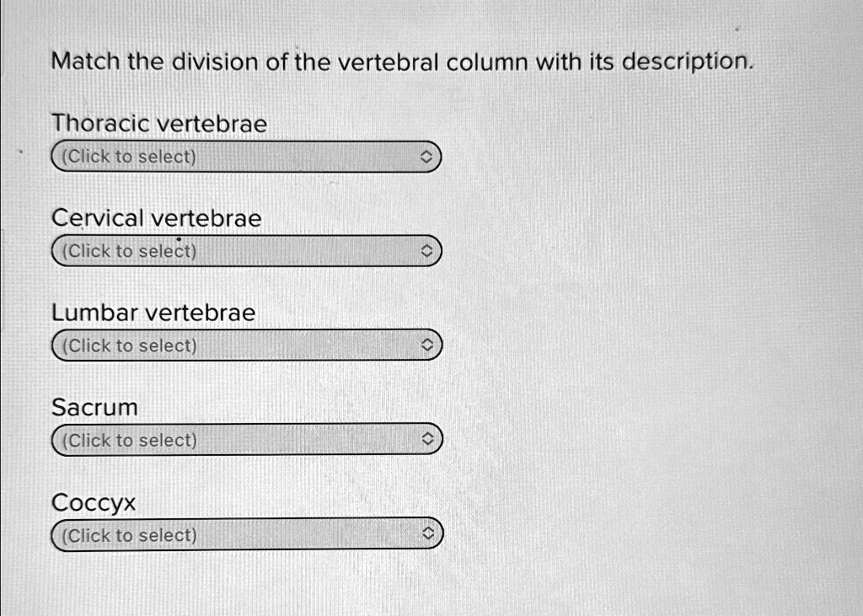
Task: Click the Sacrum label text
Action: pyautogui.click(x=94, y=407)
